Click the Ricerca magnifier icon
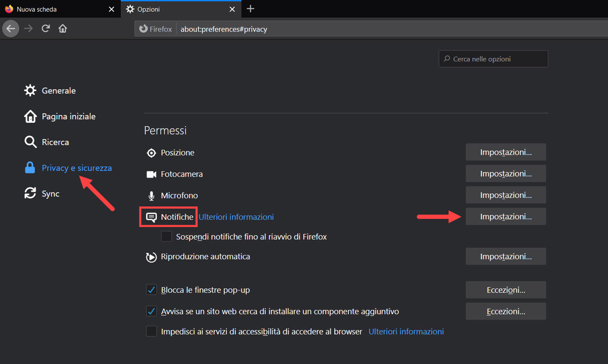This screenshot has width=608, height=364. pyautogui.click(x=30, y=142)
